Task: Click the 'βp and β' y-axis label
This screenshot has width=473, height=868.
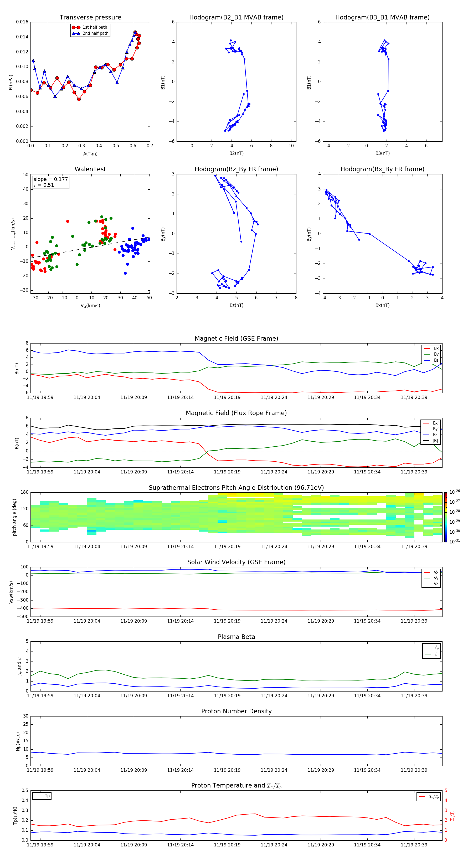Action: point(19,667)
